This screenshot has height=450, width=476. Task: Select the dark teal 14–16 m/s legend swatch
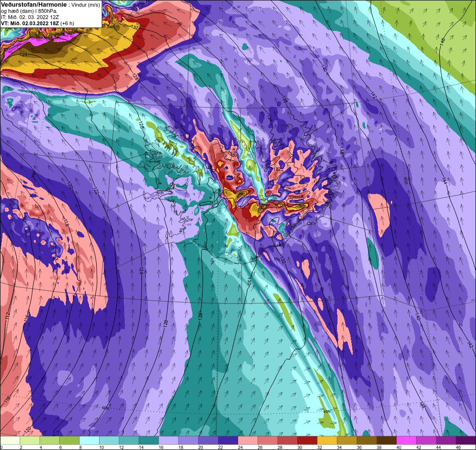149,440
